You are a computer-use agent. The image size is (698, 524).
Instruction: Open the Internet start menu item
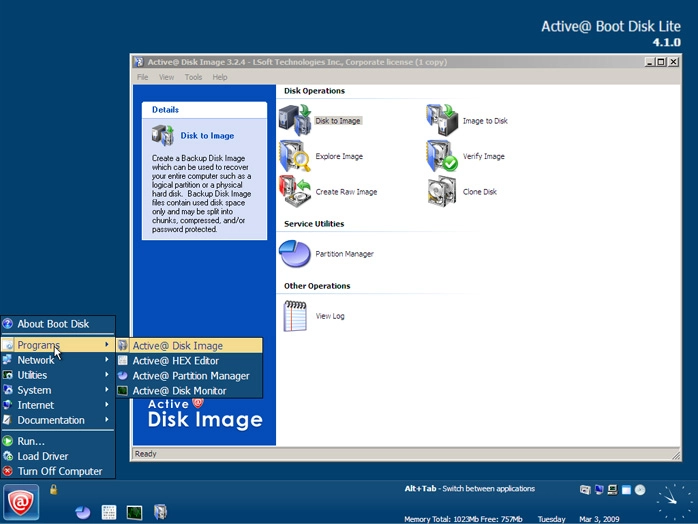(58, 405)
